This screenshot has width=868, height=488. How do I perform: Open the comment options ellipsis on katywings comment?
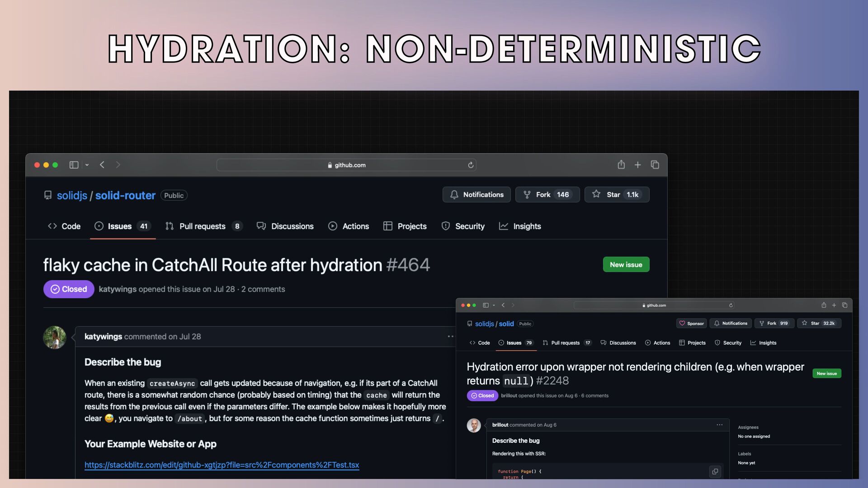tap(450, 337)
